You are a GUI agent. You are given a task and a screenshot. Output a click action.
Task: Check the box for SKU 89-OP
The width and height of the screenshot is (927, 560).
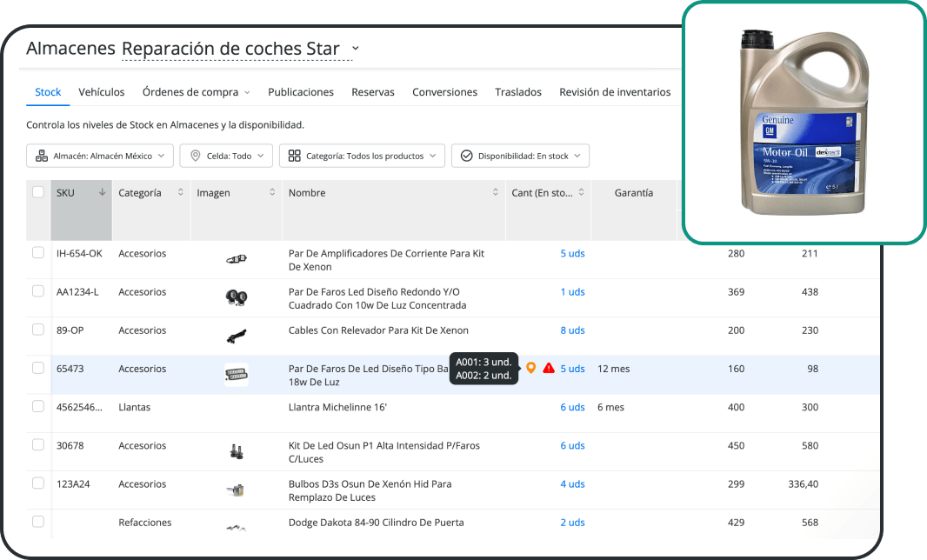(38, 330)
